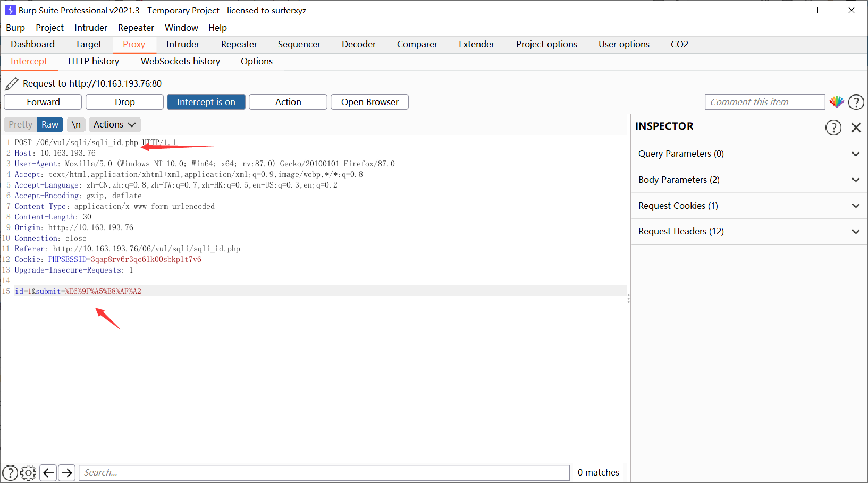Viewport: 868px width, 483px height.
Task: Switch to the Dashboard tab
Action: click(32, 44)
